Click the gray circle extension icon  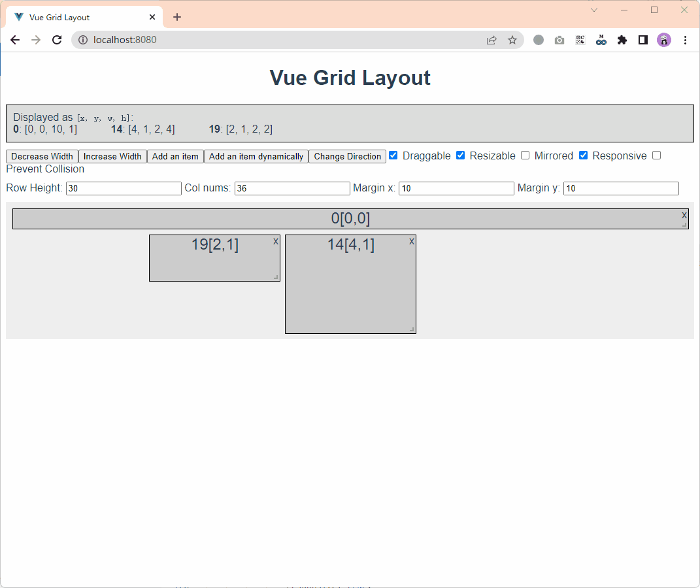tap(539, 40)
